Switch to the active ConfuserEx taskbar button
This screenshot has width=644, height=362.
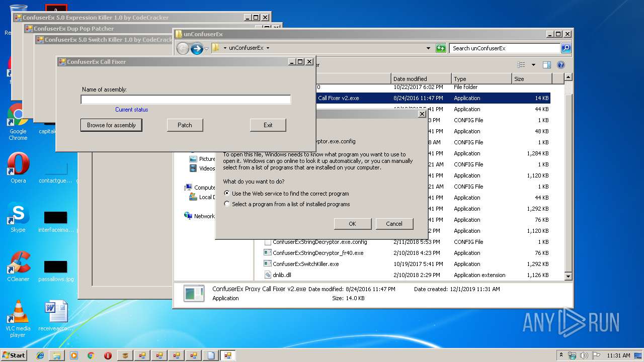pyautogui.click(x=227, y=355)
